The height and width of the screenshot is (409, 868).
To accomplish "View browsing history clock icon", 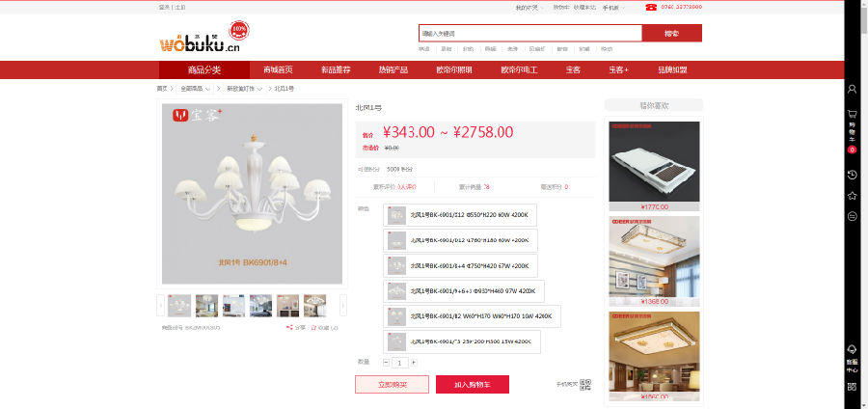I will click(x=852, y=175).
